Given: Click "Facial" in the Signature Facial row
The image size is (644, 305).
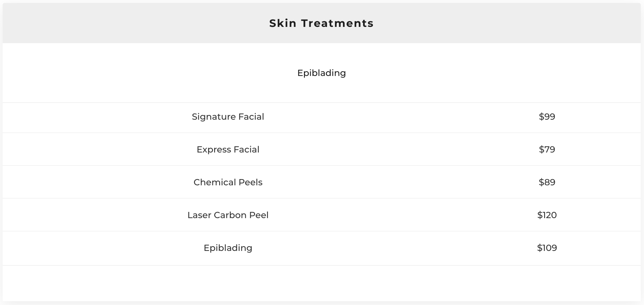Looking at the screenshot, I should tap(251, 117).
